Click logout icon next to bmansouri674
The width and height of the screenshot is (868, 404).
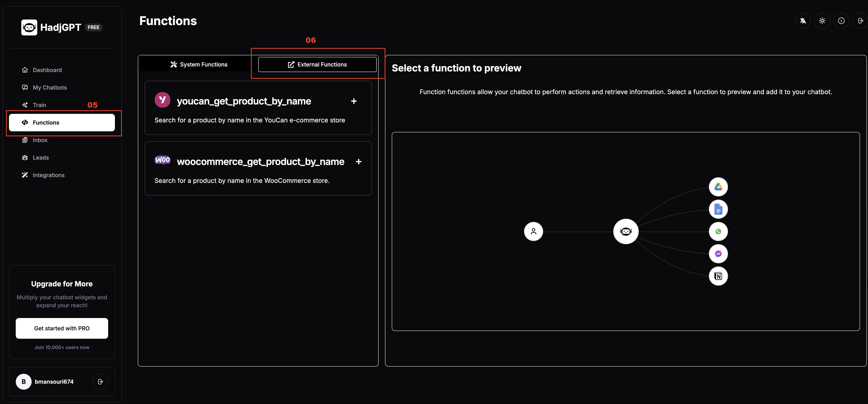pyautogui.click(x=100, y=382)
